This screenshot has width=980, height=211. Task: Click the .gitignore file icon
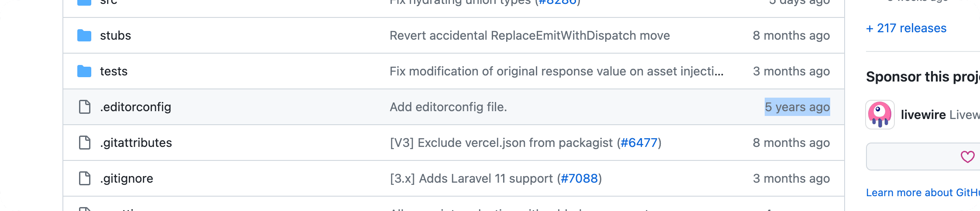point(84,178)
